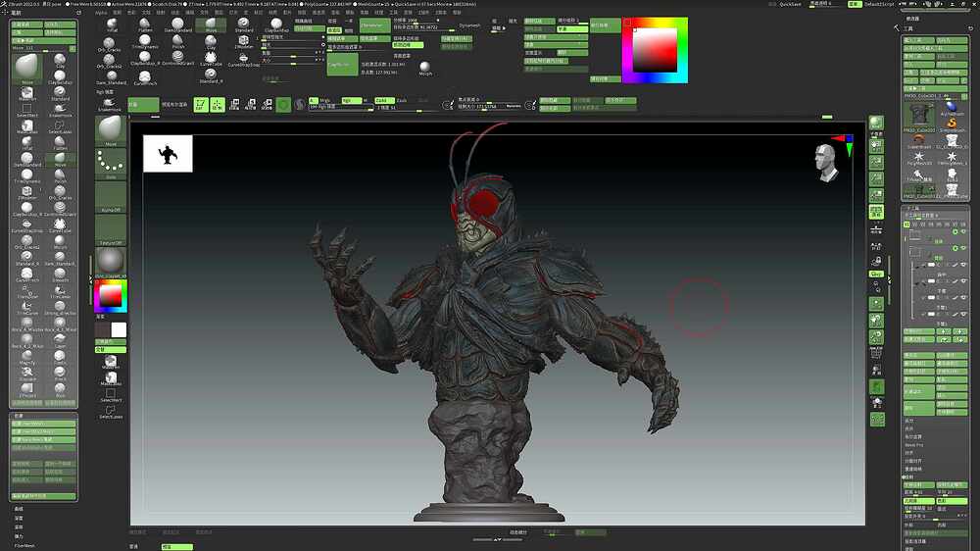Open the Texture Off selector
The image size is (980, 551).
[x=111, y=229]
